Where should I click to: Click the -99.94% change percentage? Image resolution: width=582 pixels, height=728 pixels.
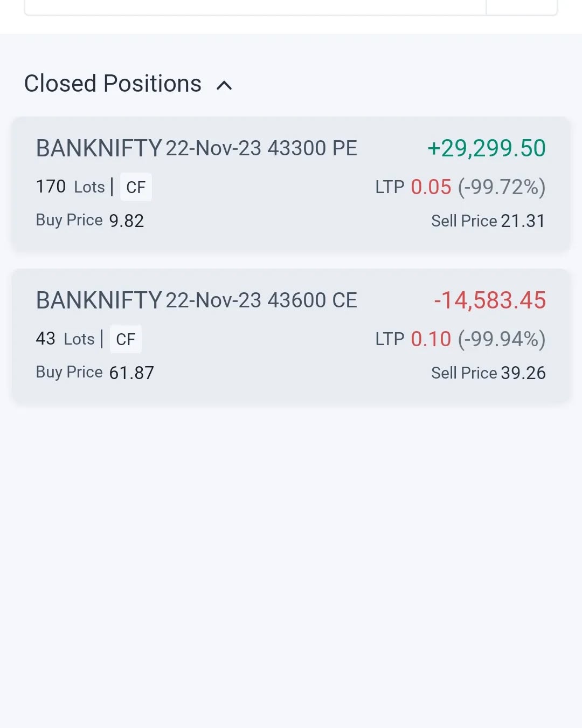(x=502, y=339)
